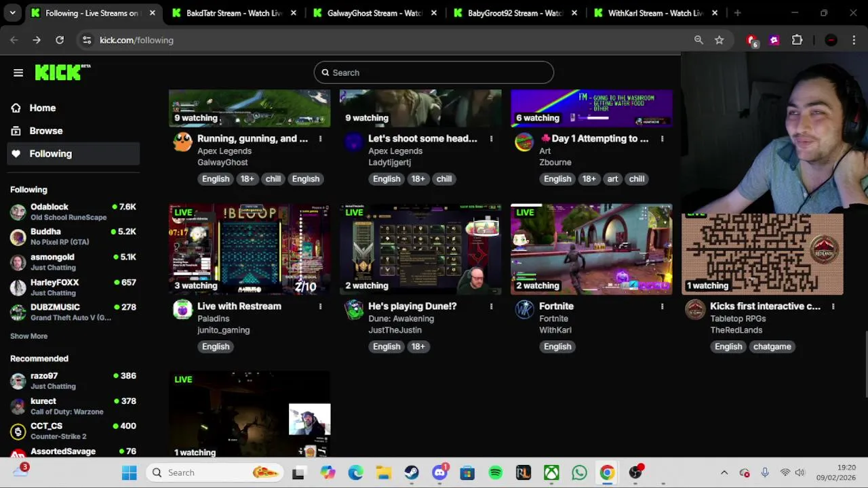The width and height of the screenshot is (868, 488).
Task: Open JustTheJustin Dune stream thumbnail
Action: 420,249
